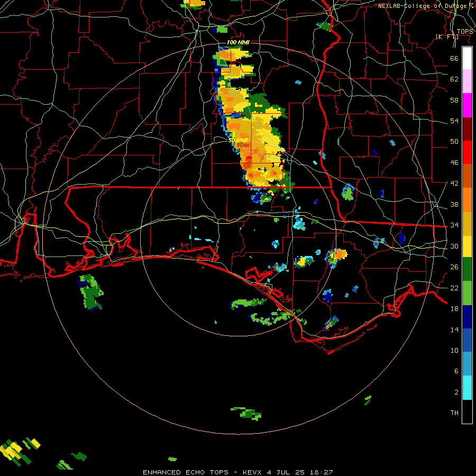The height and width of the screenshot is (476, 476).
Task: Click the "2" legend value
Action: pos(456,392)
